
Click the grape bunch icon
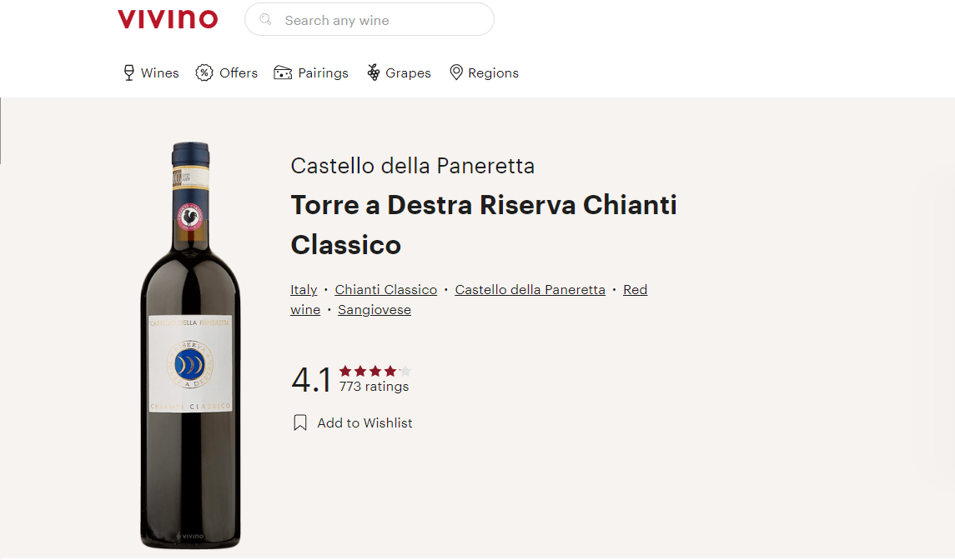(374, 72)
